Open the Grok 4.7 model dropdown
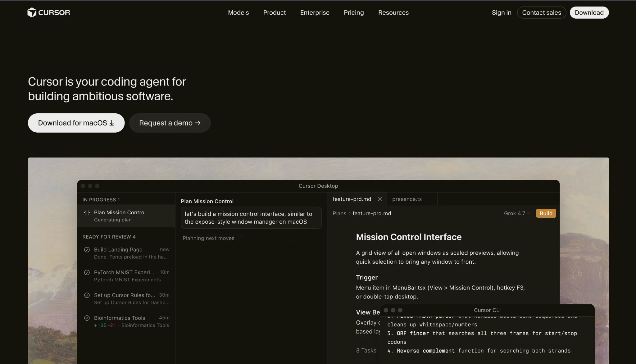 (x=517, y=213)
